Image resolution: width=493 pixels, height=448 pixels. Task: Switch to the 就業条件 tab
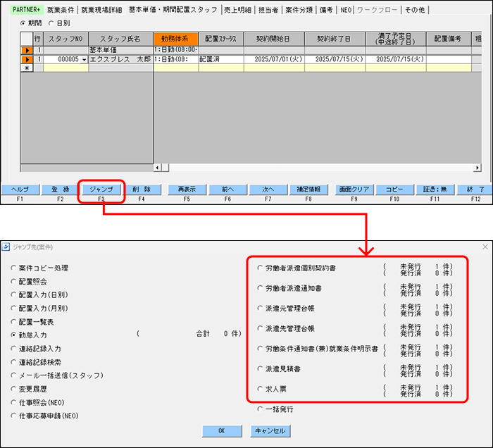point(61,10)
